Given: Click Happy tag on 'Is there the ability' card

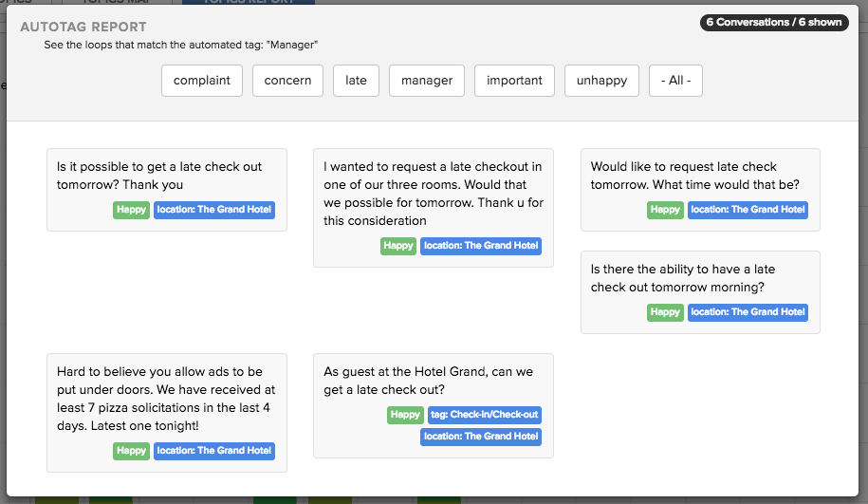Looking at the screenshot, I should 665,312.
